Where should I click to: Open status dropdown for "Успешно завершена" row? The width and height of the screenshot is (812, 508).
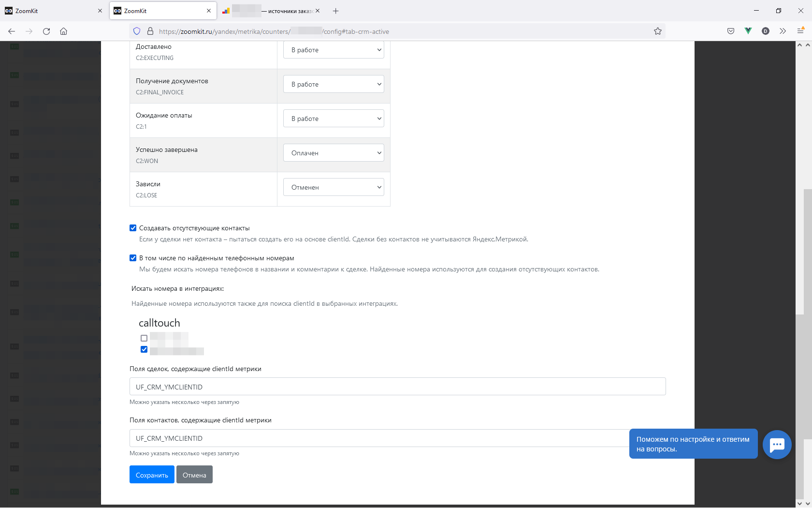click(333, 153)
